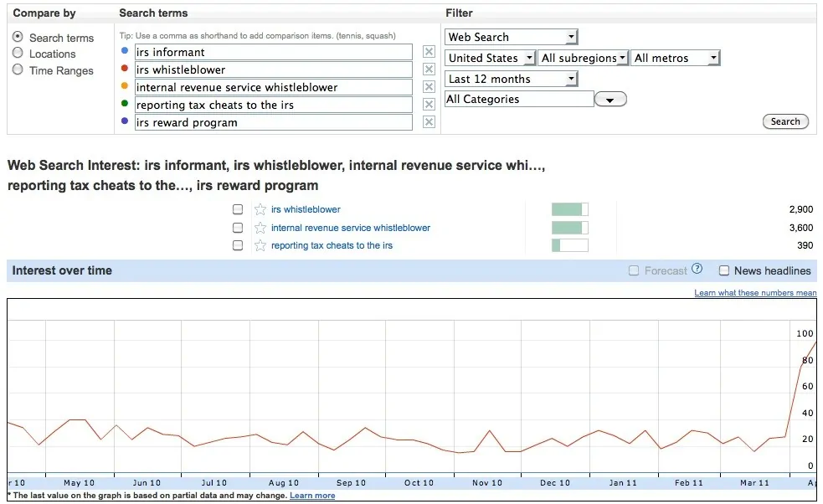Click the 'irs whistleblower' text field
This screenshot has width=823, height=504.
coord(274,69)
